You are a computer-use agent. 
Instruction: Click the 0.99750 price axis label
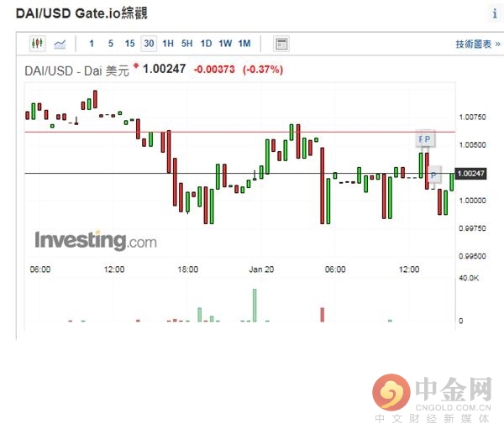(x=472, y=228)
